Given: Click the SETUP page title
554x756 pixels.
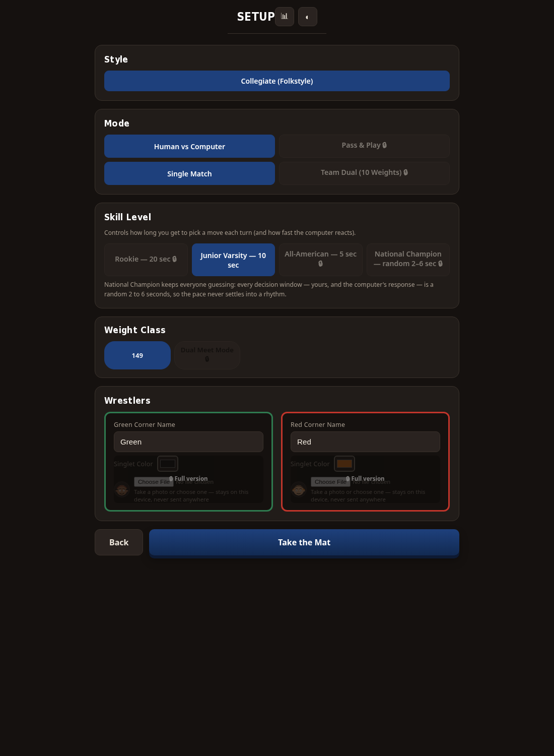Looking at the screenshot, I should point(256,17).
